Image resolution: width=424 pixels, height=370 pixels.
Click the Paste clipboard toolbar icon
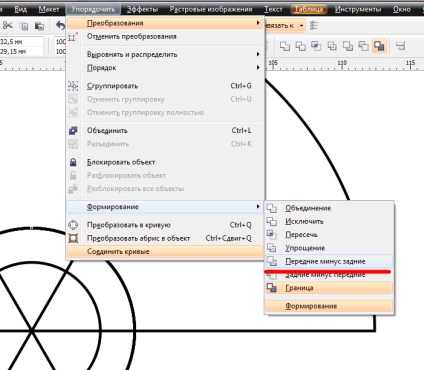coord(39,26)
